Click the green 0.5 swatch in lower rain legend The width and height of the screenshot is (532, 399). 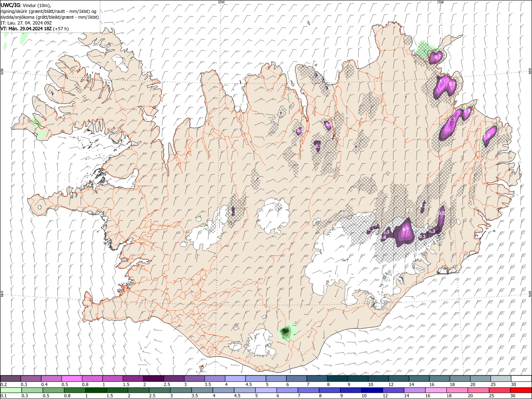pos(54,390)
